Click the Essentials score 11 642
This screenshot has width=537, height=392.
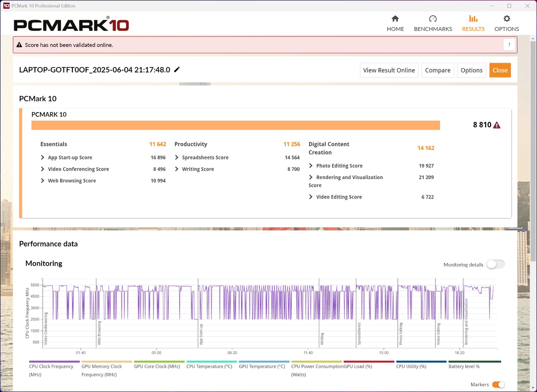(x=158, y=144)
